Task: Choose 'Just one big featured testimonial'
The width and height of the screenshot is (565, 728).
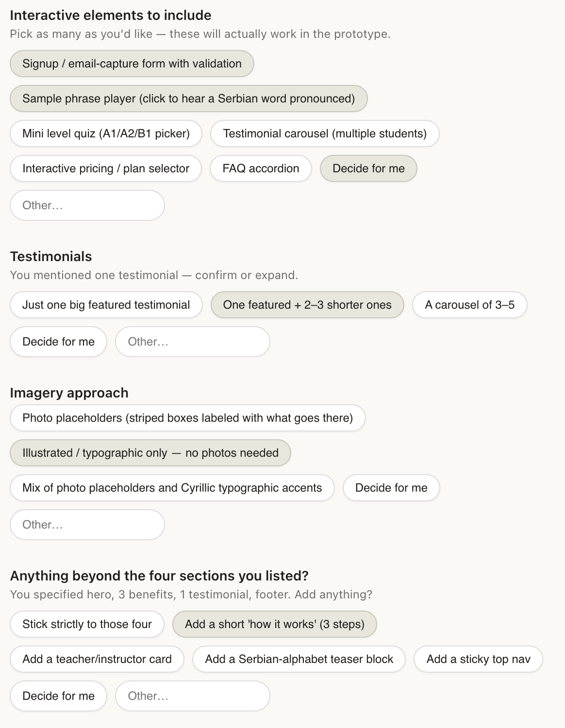Action: click(x=106, y=305)
